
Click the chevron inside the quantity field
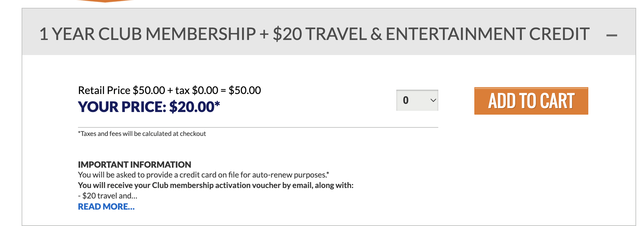point(432,100)
